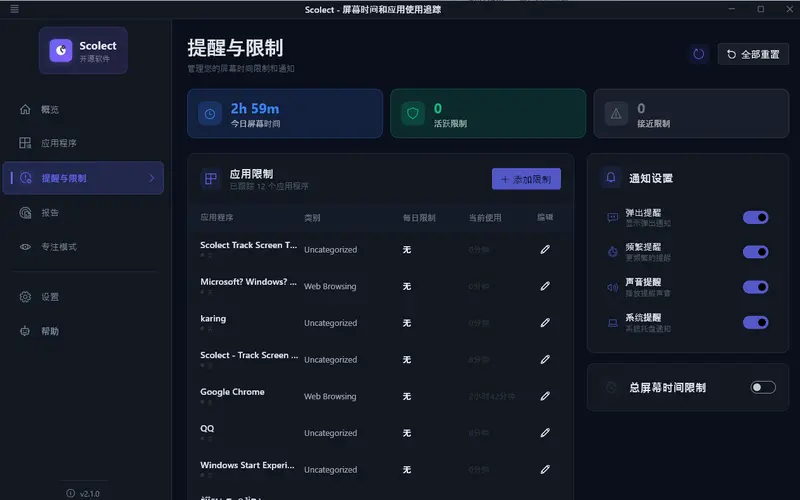
Task: Edit limit for Windows Start Experi... row
Action: [x=545, y=469]
